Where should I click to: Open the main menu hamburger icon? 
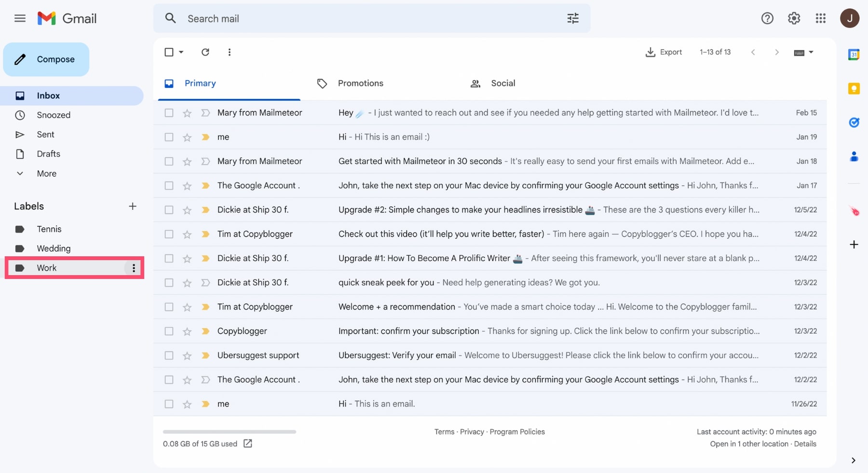(20, 18)
